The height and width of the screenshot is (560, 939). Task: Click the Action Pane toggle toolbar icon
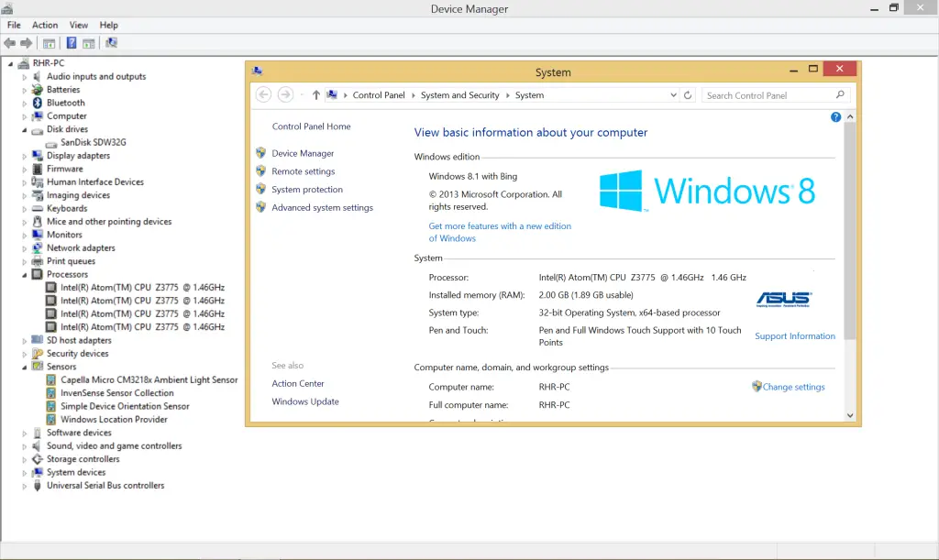(x=89, y=43)
